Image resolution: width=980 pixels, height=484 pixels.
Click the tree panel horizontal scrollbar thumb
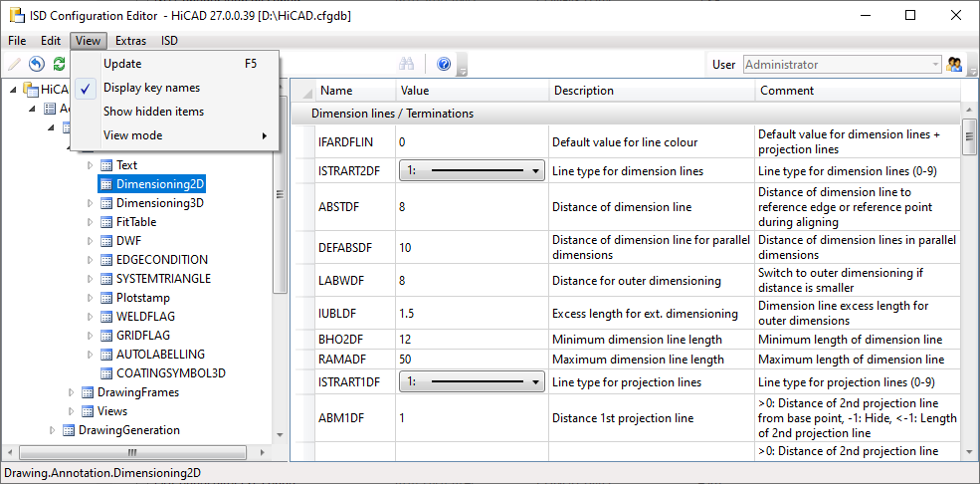click(131, 452)
